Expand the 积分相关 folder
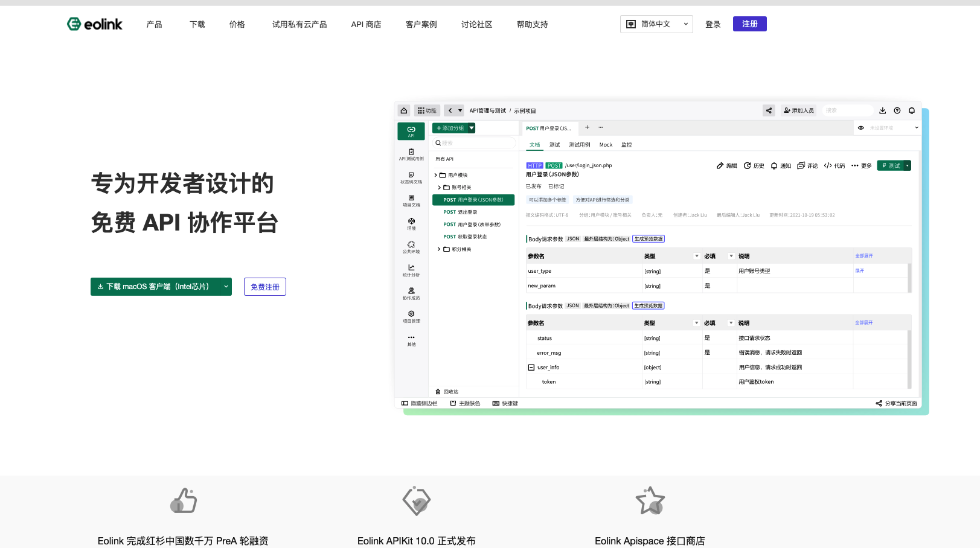This screenshot has width=980, height=548. pos(440,249)
